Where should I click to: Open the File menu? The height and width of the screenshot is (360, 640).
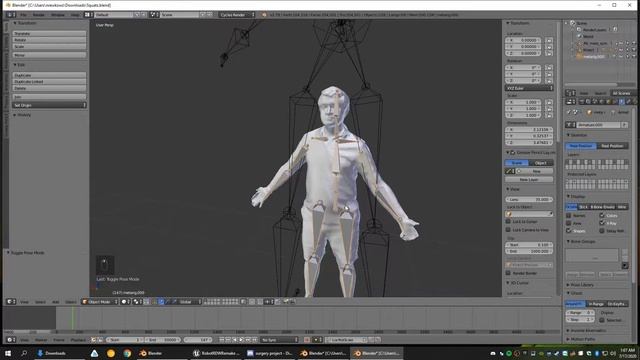tap(24, 15)
